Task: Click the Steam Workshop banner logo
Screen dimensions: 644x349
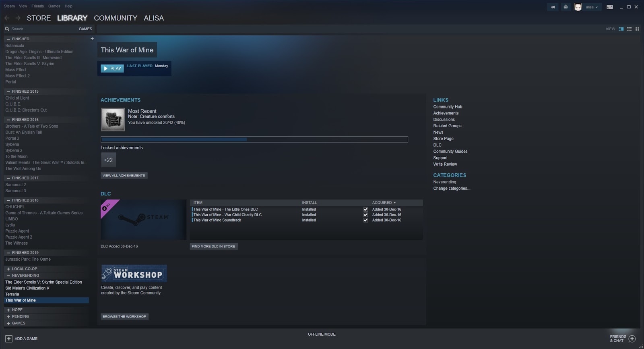Action: tap(134, 273)
